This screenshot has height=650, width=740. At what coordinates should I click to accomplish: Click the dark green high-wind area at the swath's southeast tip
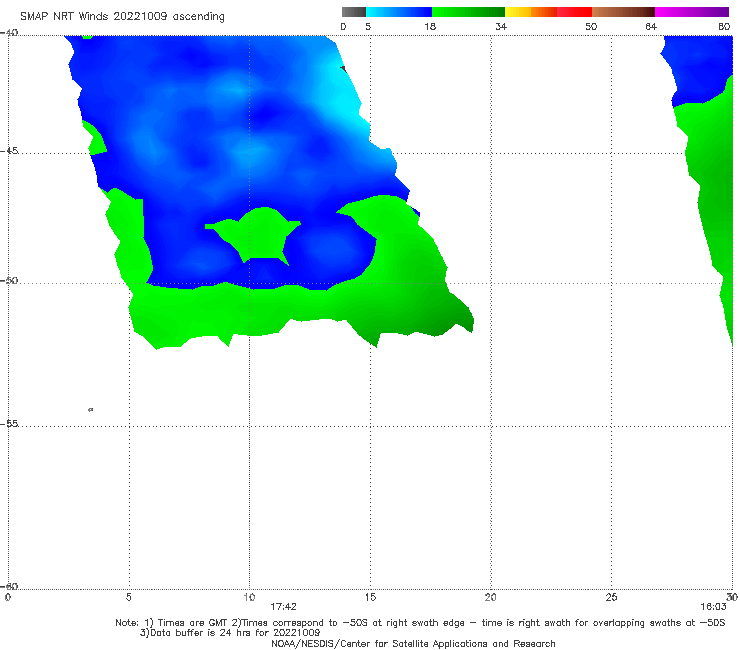pyautogui.click(x=446, y=319)
